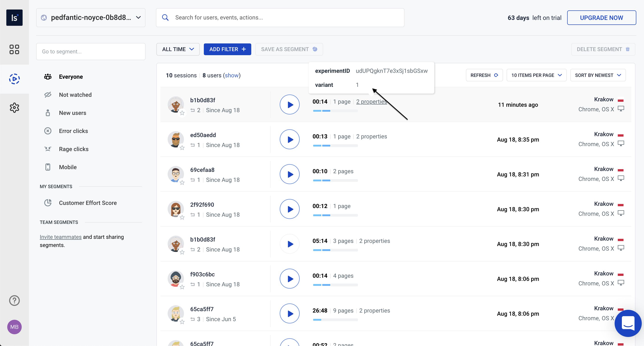Expand the SORT BY NEWEST dropdown

(598, 75)
